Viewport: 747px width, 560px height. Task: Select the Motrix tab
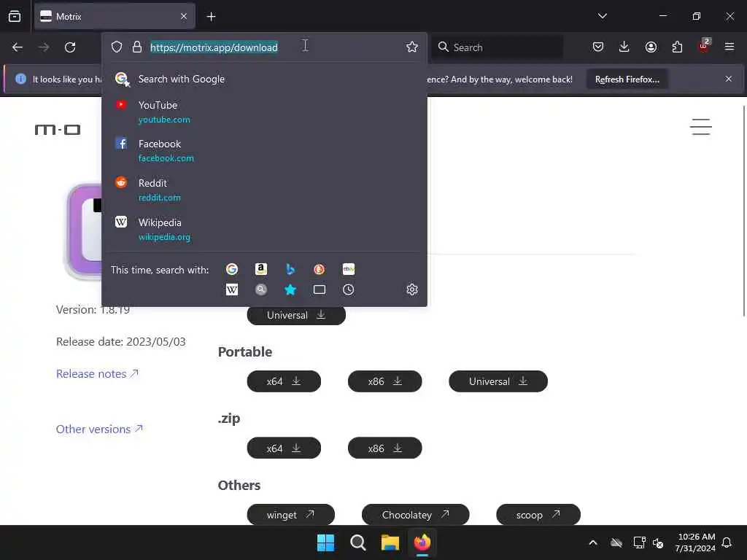point(115,17)
